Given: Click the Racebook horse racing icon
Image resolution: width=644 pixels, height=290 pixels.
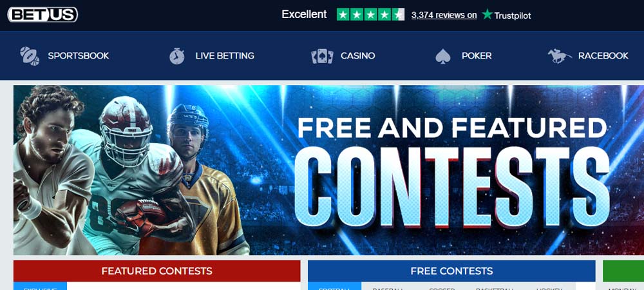Looking at the screenshot, I should (x=560, y=56).
